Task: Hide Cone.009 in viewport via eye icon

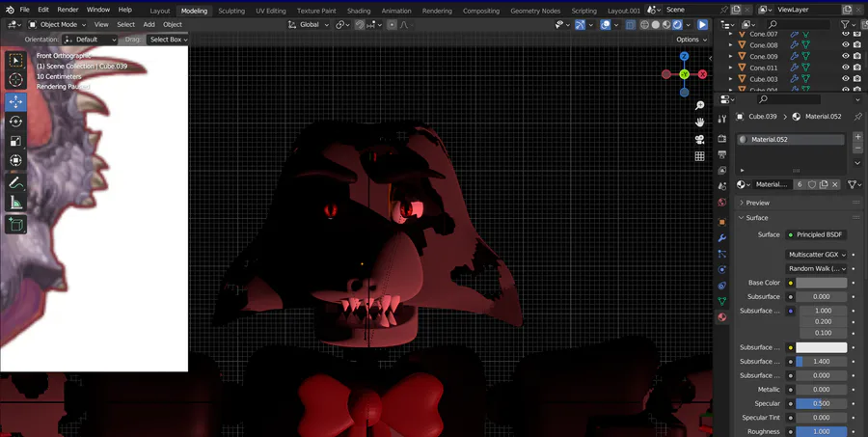Action: click(845, 56)
